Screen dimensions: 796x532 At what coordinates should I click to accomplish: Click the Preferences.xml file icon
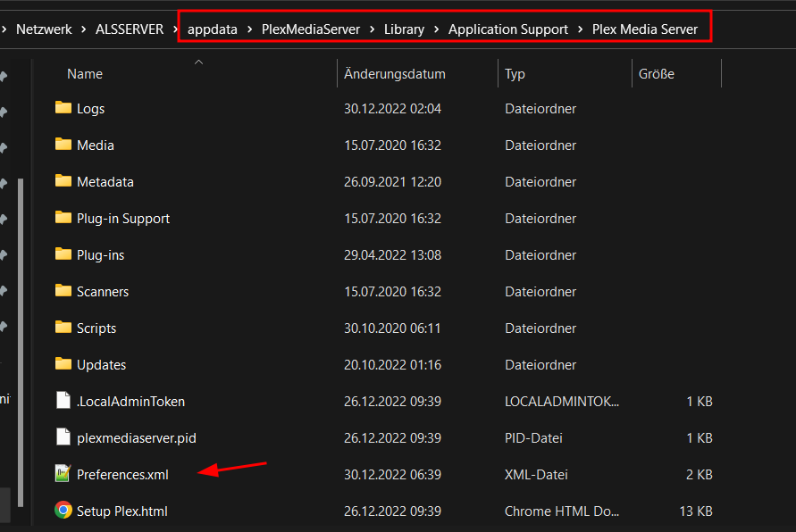point(63,474)
